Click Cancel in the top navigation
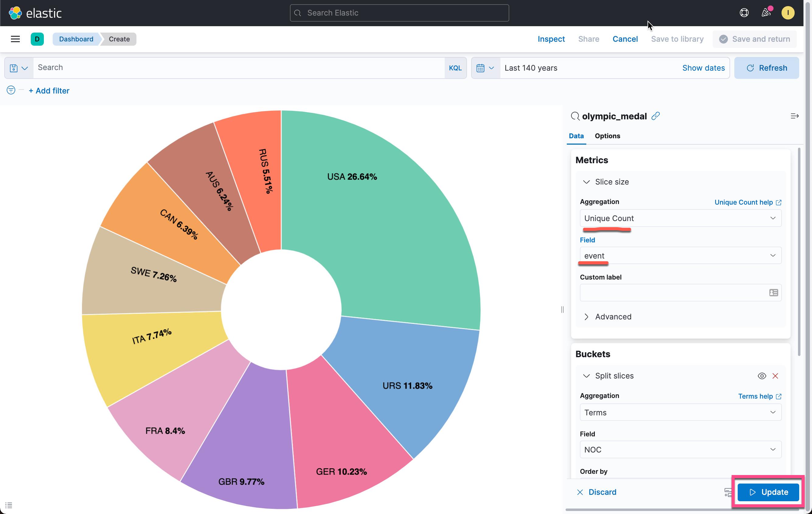The height and width of the screenshot is (514, 812). [625, 39]
